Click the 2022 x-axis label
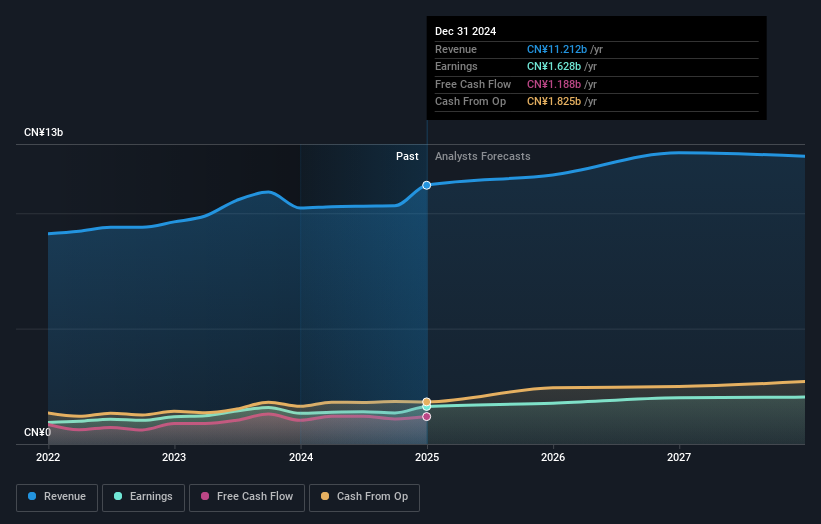The height and width of the screenshot is (524, 821). click(x=48, y=457)
